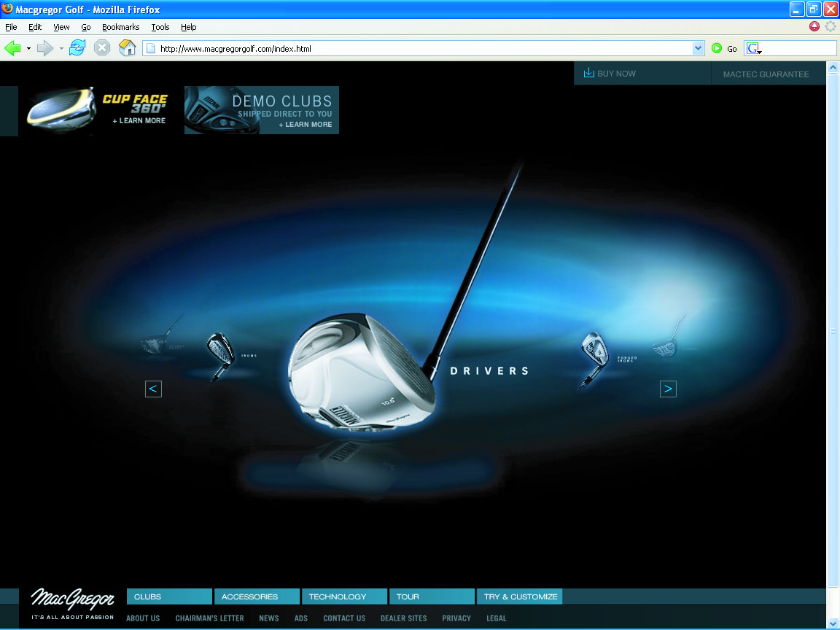Select the Irons club thumbnail
The image size is (840, 630).
220,357
